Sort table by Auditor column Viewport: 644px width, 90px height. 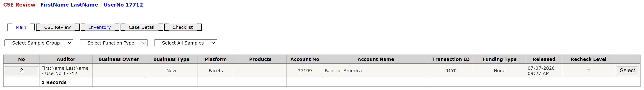point(66,59)
